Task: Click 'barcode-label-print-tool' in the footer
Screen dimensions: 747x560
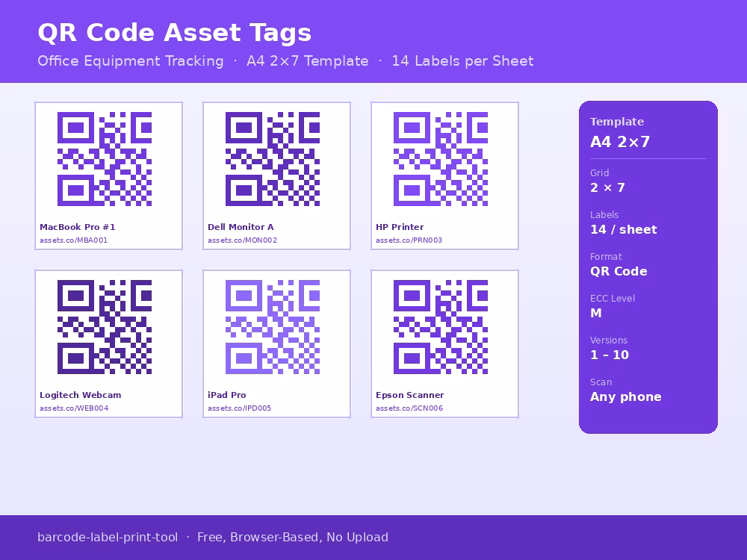Action: (x=108, y=537)
